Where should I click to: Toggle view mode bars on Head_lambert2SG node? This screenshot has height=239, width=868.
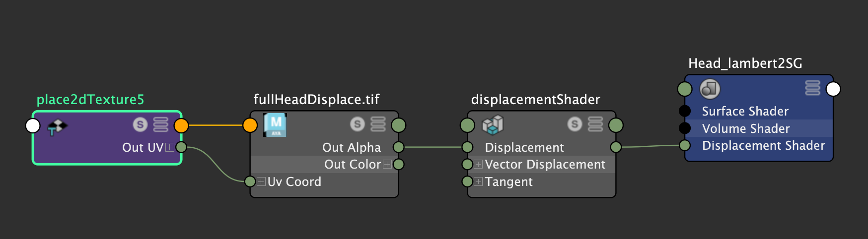click(812, 88)
